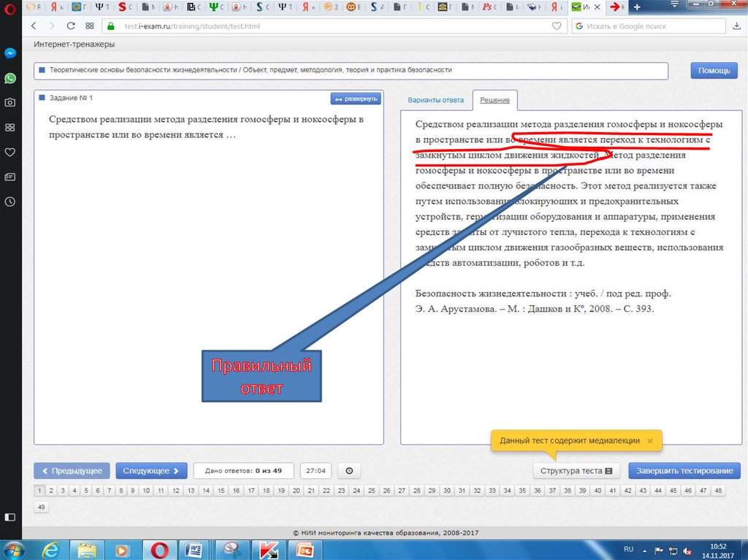The height and width of the screenshot is (560, 748).
Task: Open WhatsApp in the Opera sidebar
Action: click(x=10, y=78)
